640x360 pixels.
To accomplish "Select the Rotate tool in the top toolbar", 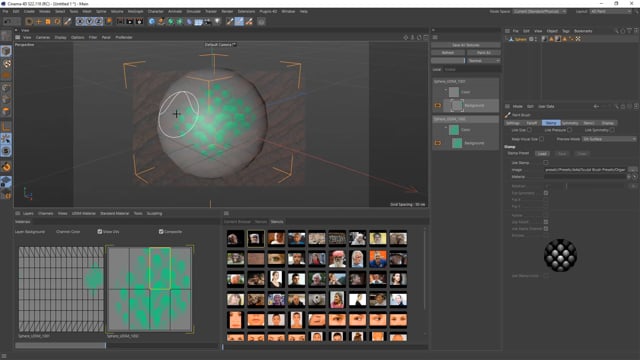I will 57,22.
